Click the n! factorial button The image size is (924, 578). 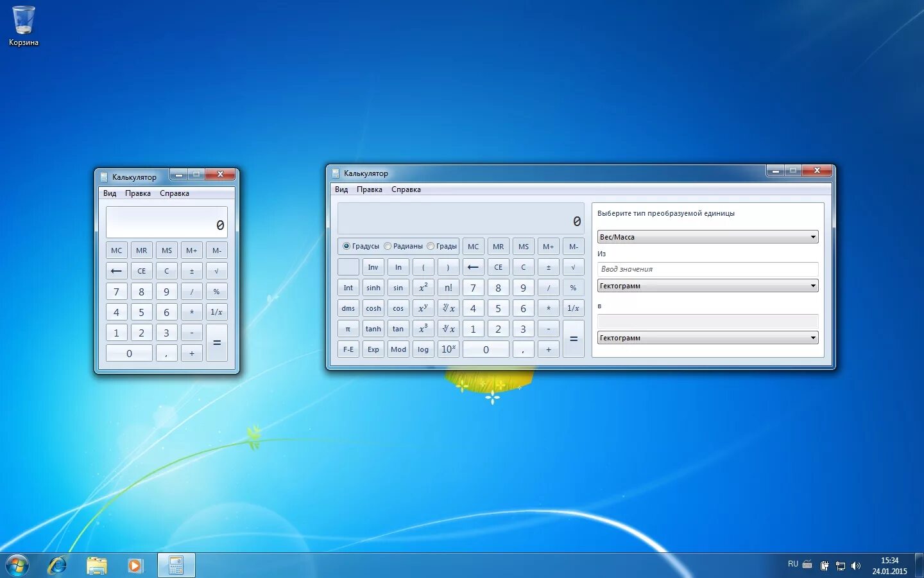coord(448,288)
